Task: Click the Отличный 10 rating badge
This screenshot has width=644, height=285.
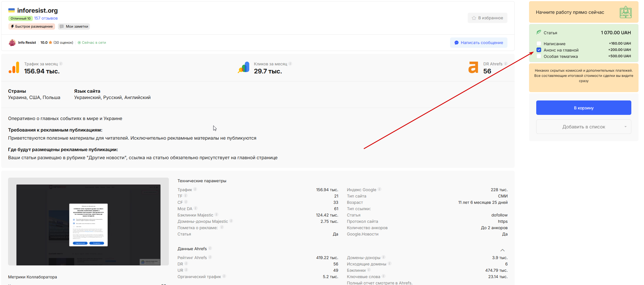Action: tap(20, 18)
